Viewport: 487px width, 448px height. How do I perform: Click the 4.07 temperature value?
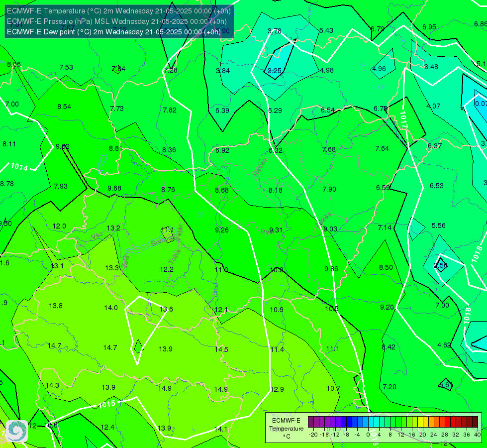click(x=433, y=107)
